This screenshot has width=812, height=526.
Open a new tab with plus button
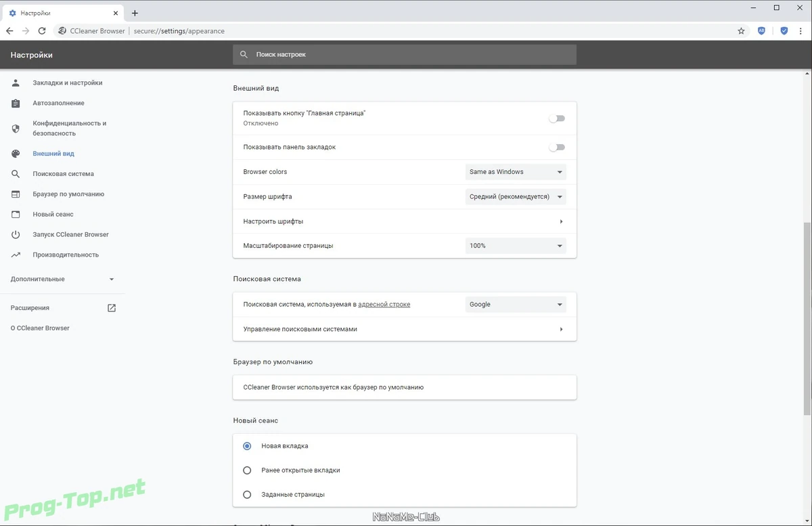point(135,13)
